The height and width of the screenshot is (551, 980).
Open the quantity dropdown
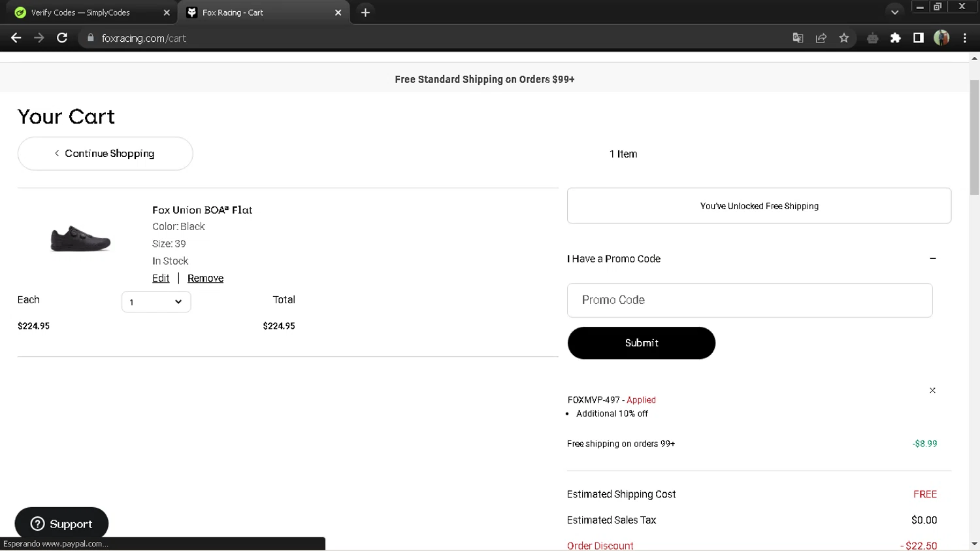tap(156, 302)
